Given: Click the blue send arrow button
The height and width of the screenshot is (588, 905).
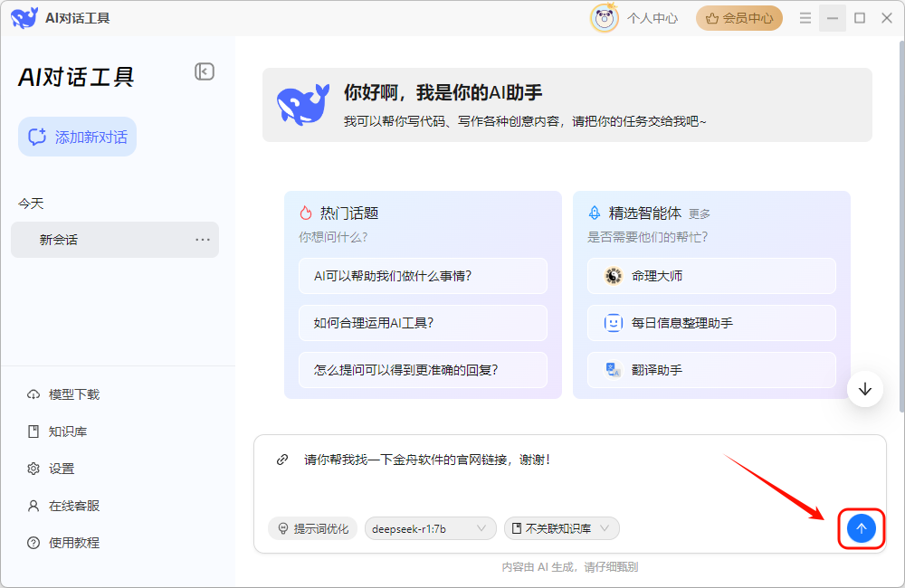Looking at the screenshot, I should (x=861, y=528).
